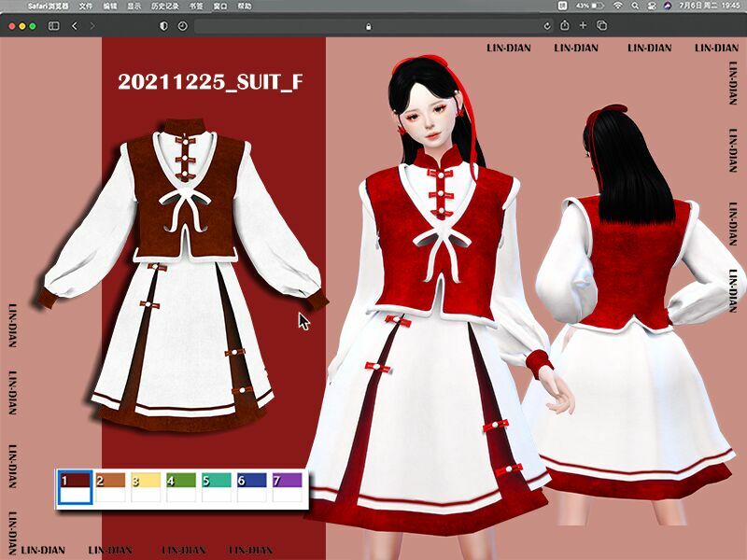
Task: Click the 20211225_SUIT_F title text
Action: (x=210, y=82)
